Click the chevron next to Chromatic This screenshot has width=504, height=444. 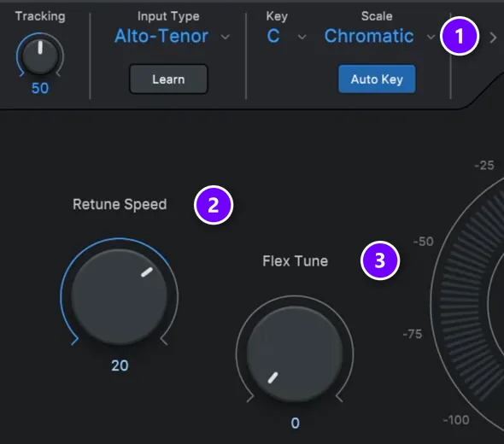pyautogui.click(x=431, y=37)
